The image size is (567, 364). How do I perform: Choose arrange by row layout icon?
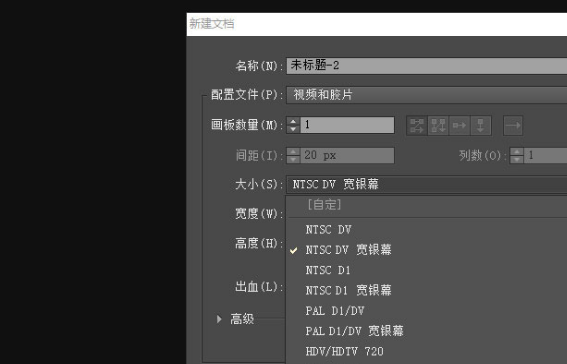[459, 126]
